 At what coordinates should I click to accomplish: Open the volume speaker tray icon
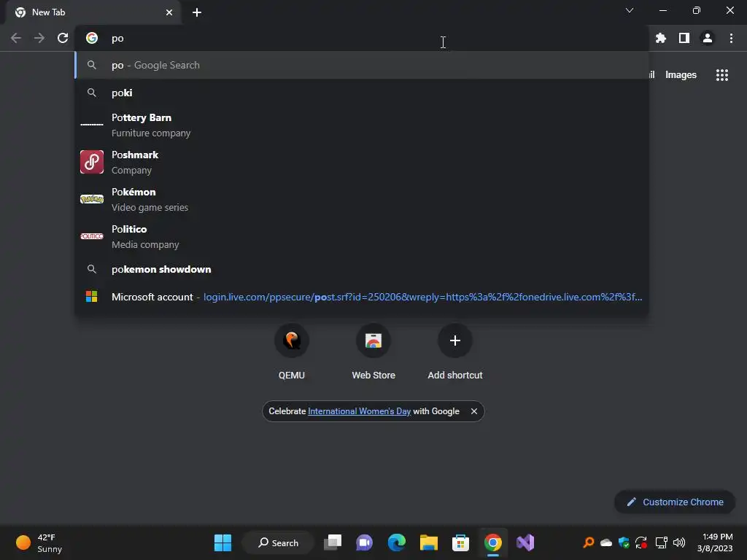click(x=679, y=542)
